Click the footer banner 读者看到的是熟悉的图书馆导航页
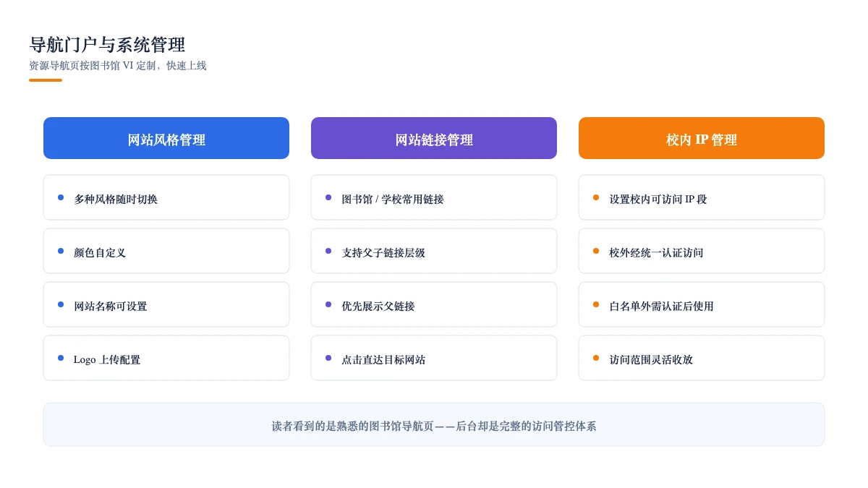 click(434, 424)
